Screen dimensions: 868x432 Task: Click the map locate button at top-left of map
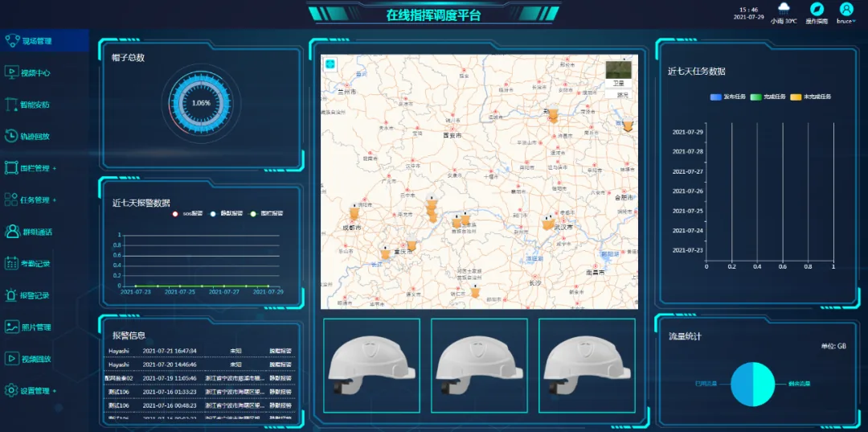(x=330, y=64)
